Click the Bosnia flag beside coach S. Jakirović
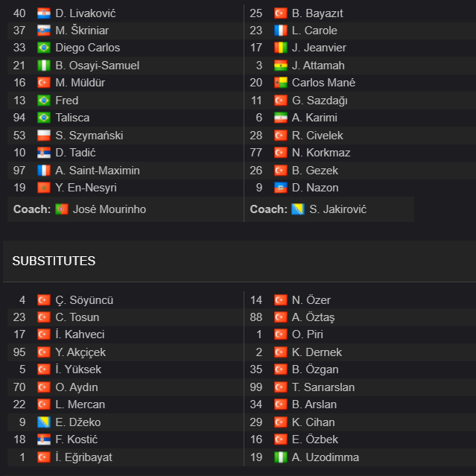Screen dimensions: 476x476 [x=298, y=209]
